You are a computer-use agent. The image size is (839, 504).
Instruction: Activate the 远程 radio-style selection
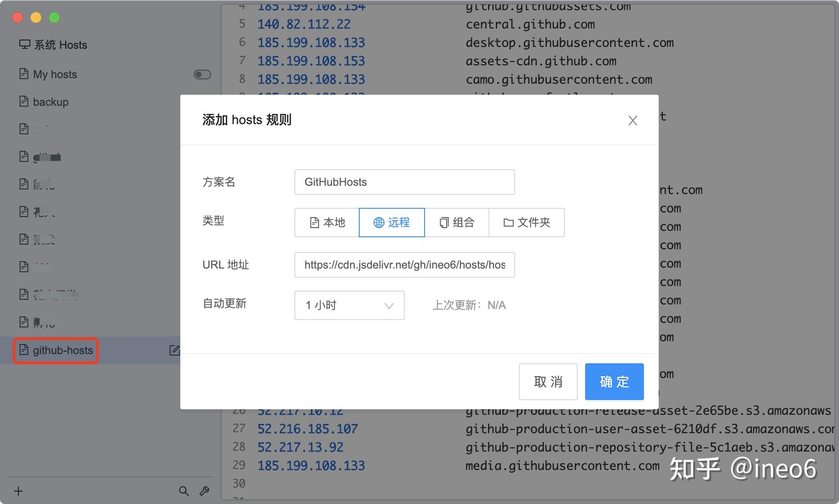point(391,223)
